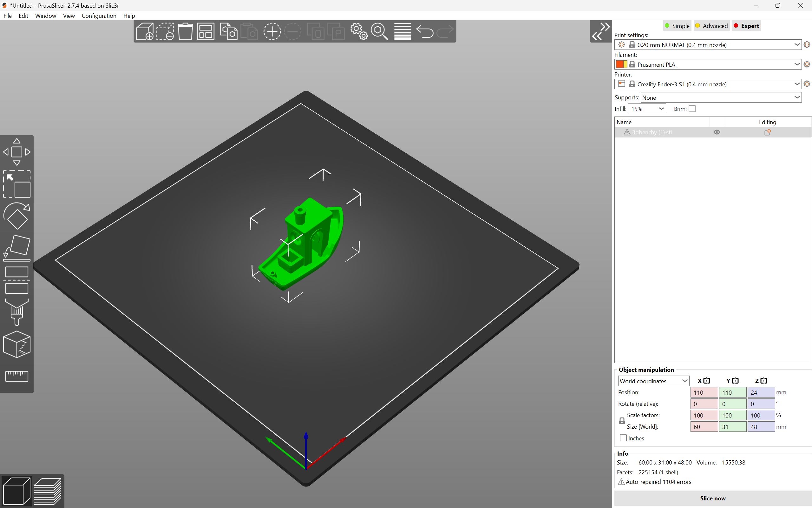Switch to Simple mode
This screenshot has height=508, width=812.
[677, 26]
